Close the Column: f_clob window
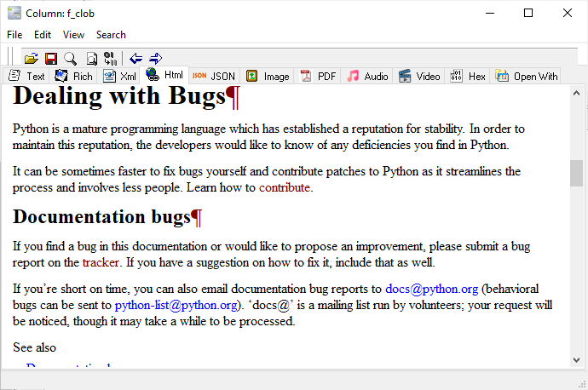588x390 pixels. [x=568, y=13]
